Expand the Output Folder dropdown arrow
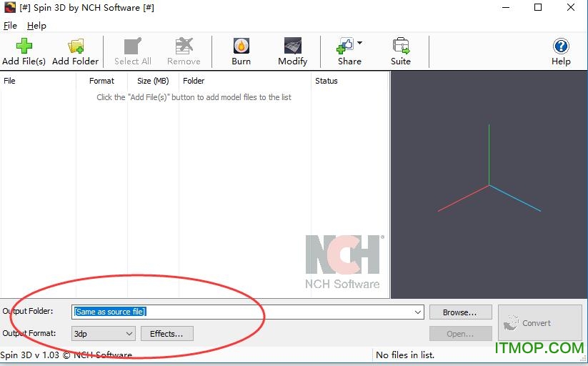The width and height of the screenshot is (588, 366). 418,312
